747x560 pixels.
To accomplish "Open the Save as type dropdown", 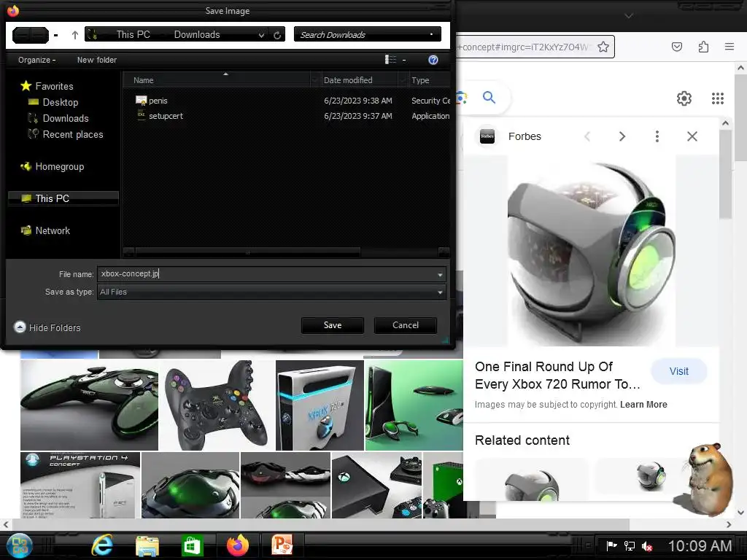I will click(271, 292).
